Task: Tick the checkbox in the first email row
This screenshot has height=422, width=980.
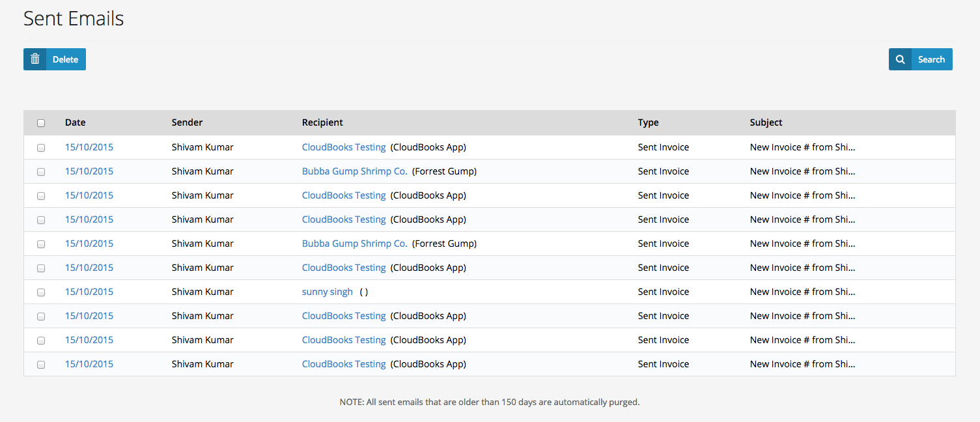Action: 41,148
